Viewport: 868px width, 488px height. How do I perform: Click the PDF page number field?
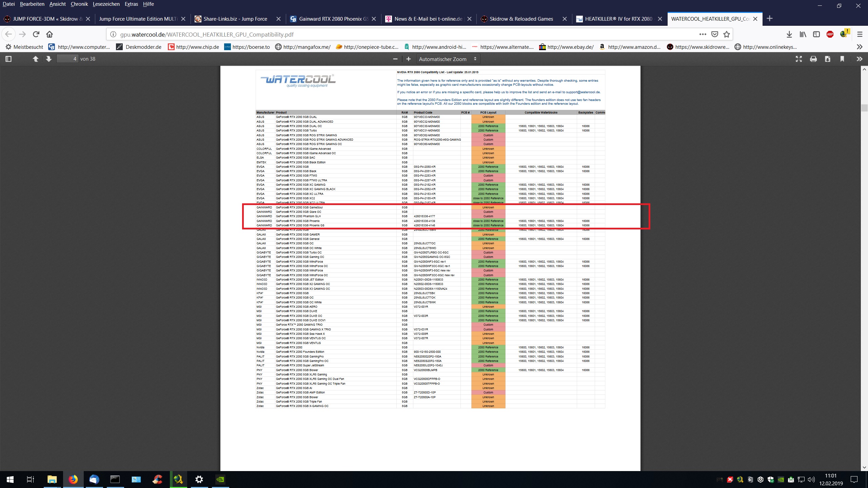(x=67, y=59)
